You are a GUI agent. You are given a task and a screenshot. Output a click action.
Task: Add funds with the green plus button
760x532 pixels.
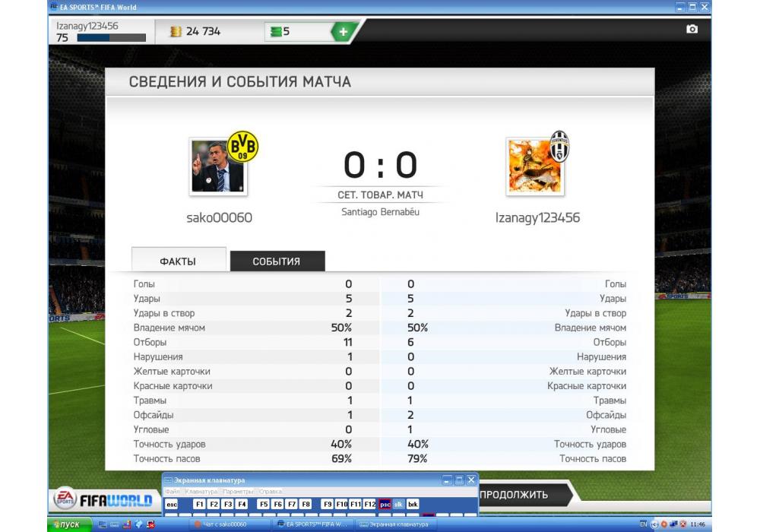344,32
